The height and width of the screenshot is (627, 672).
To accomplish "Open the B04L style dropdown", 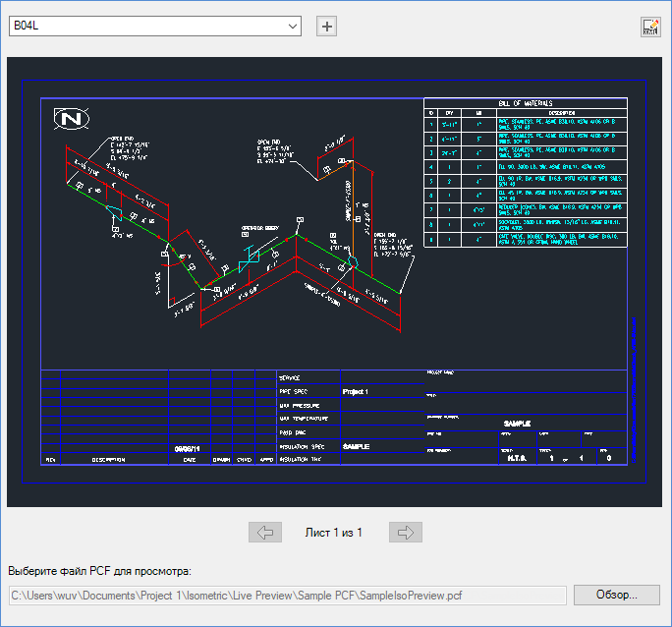I will click(154, 27).
